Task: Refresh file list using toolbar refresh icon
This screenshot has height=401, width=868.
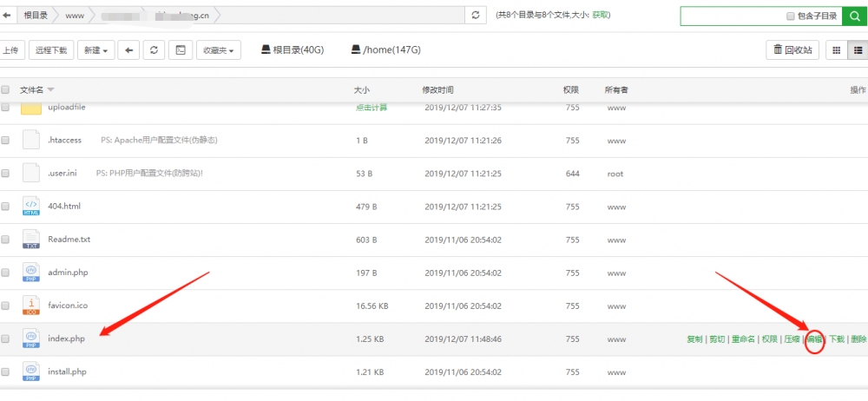Action: 154,50
